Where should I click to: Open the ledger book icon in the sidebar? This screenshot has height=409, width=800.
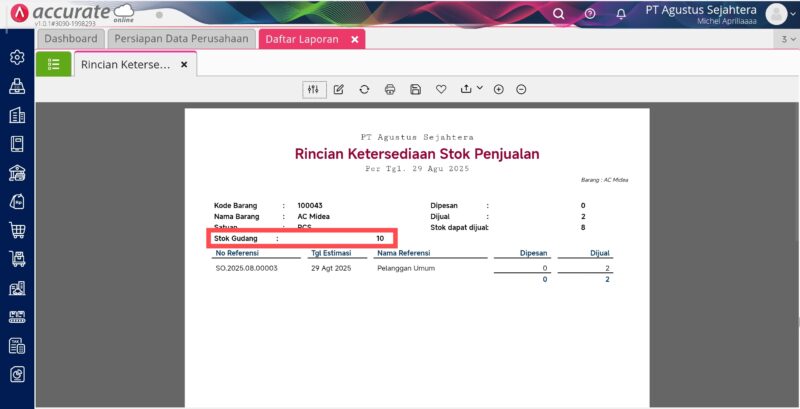tap(17, 144)
